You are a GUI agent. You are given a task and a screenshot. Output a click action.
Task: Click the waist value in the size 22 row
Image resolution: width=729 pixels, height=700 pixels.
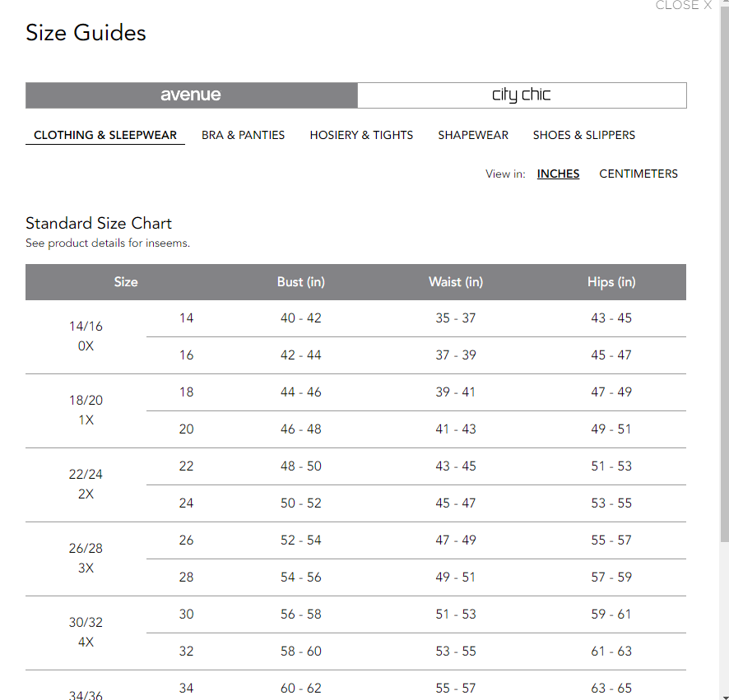click(x=456, y=466)
